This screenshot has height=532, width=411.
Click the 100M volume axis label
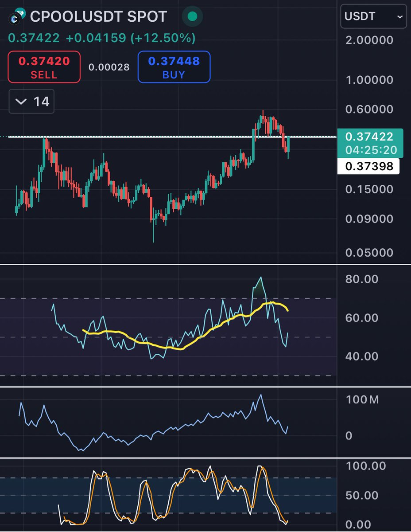[x=364, y=399]
